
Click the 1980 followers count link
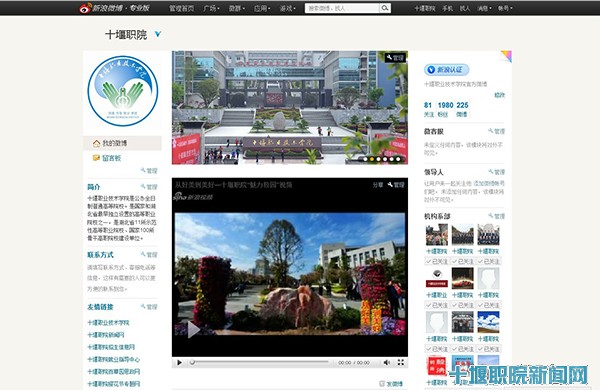click(445, 105)
